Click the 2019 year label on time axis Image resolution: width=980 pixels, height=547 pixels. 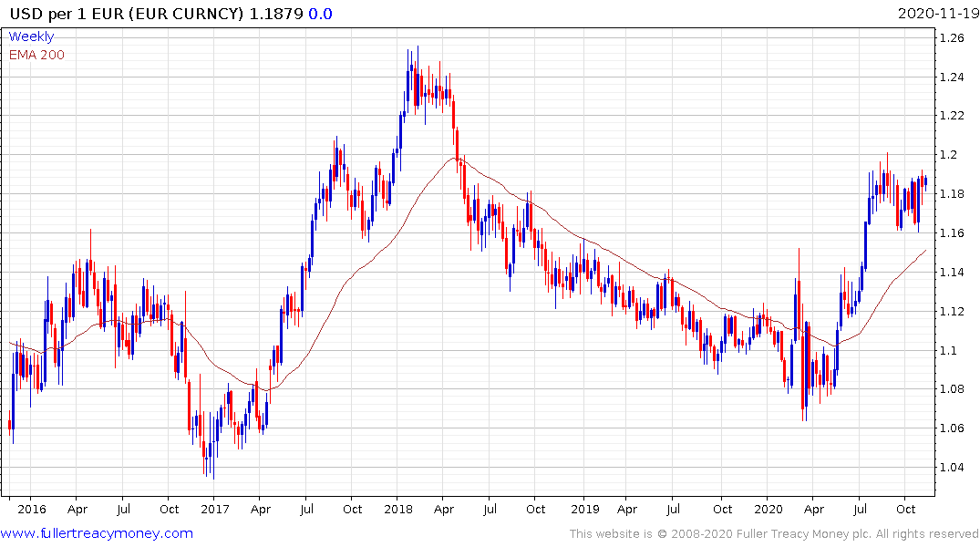click(x=585, y=509)
